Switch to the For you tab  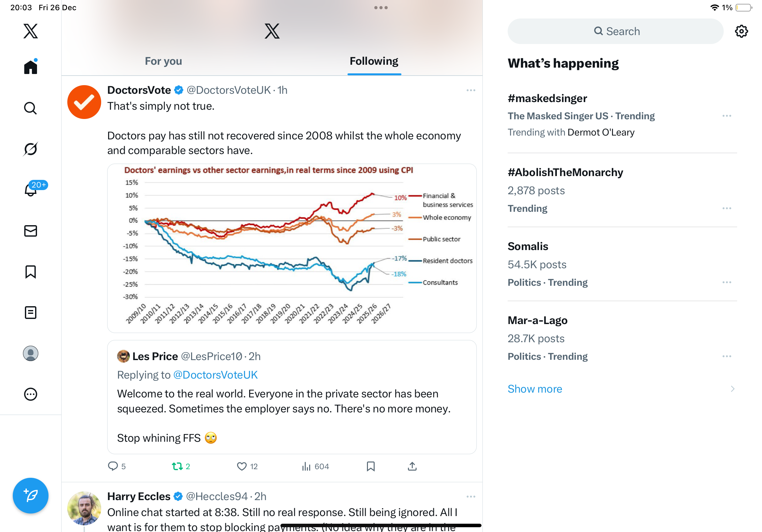(163, 61)
